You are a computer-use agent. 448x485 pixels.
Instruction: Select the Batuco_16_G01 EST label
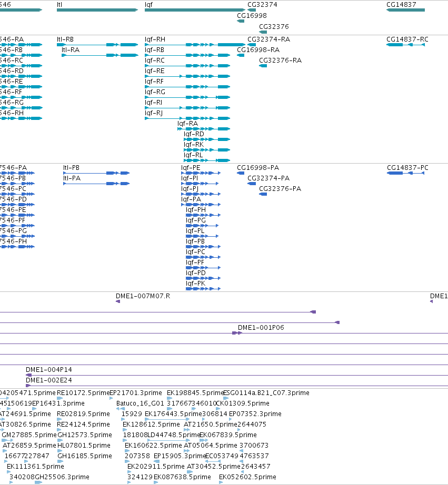pos(140,403)
